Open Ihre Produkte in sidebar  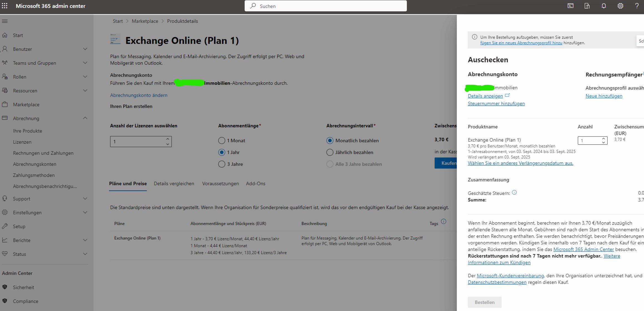tap(27, 131)
